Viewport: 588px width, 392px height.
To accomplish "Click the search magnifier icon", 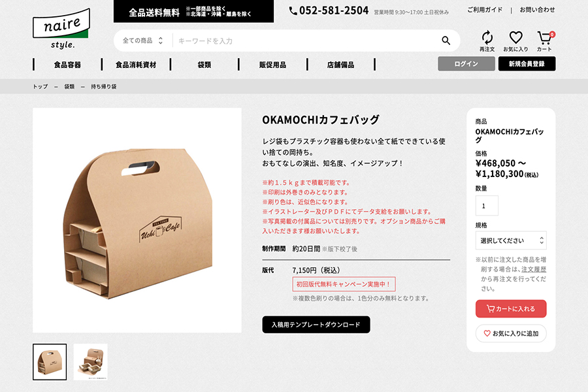I will tap(446, 41).
